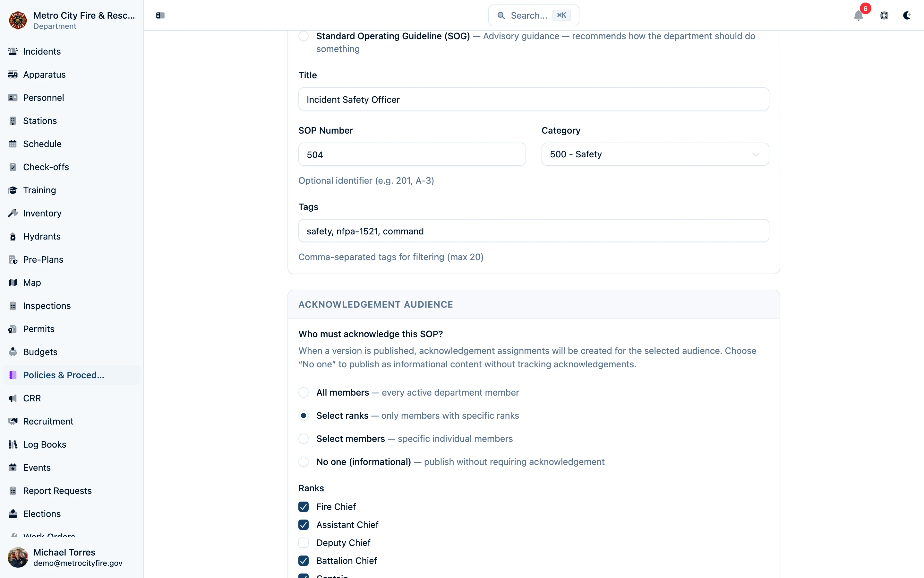
Task: Open Recruitment in the sidebar
Action: click(72, 421)
